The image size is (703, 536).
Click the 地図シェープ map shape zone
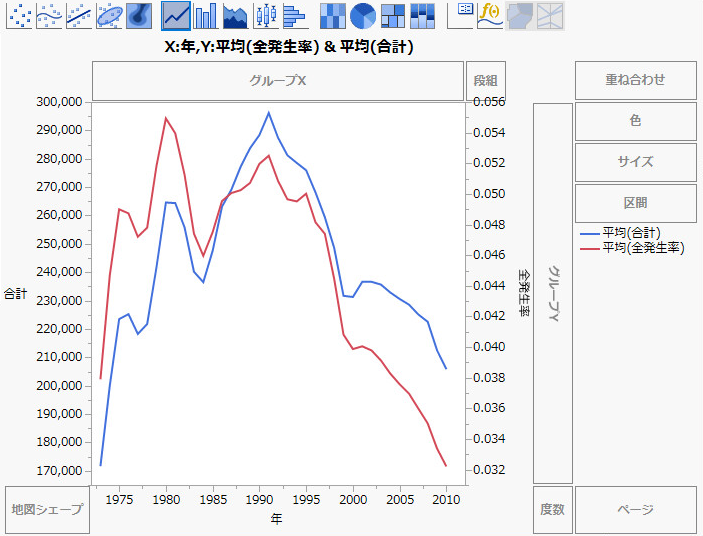46,509
